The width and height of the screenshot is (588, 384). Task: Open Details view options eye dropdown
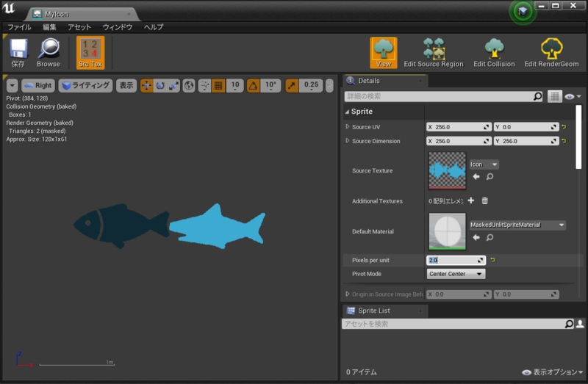point(573,97)
